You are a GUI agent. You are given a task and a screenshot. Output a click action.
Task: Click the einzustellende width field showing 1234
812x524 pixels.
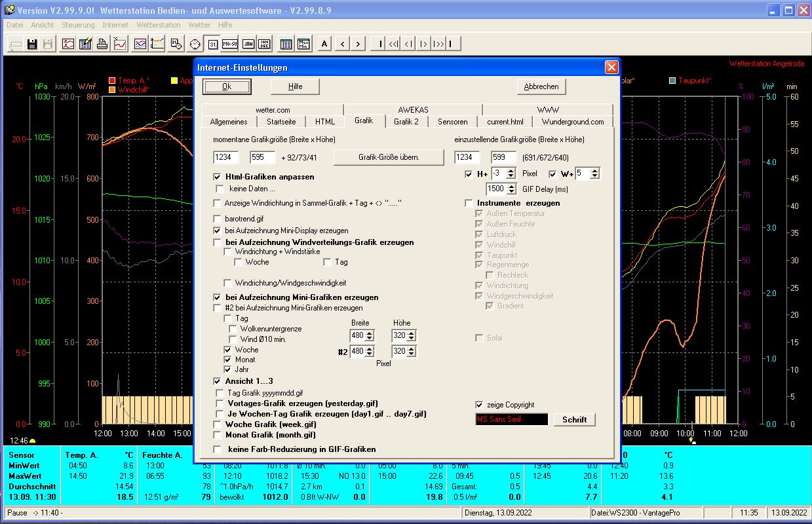467,157
